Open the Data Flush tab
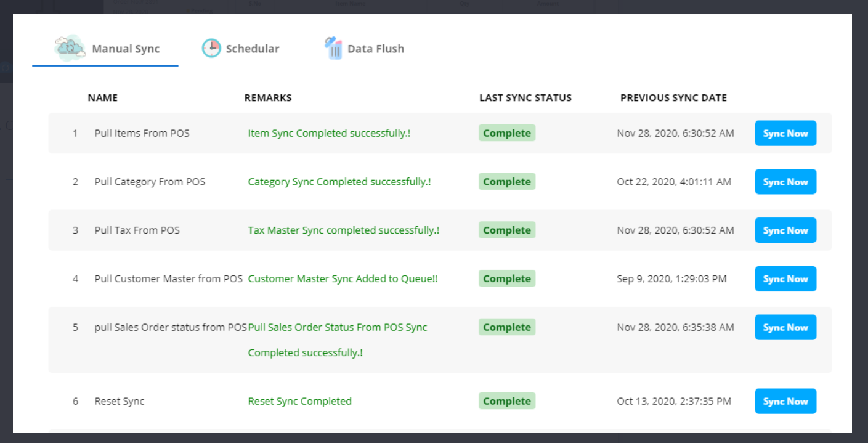This screenshot has height=443, width=868. pyautogui.click(x=375, y=49)
